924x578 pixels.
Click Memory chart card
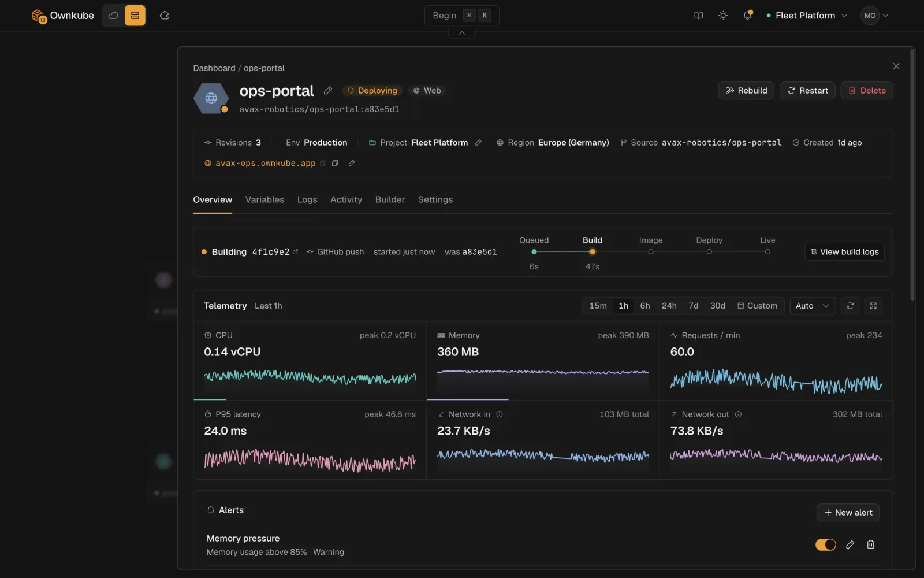(543, 361)
